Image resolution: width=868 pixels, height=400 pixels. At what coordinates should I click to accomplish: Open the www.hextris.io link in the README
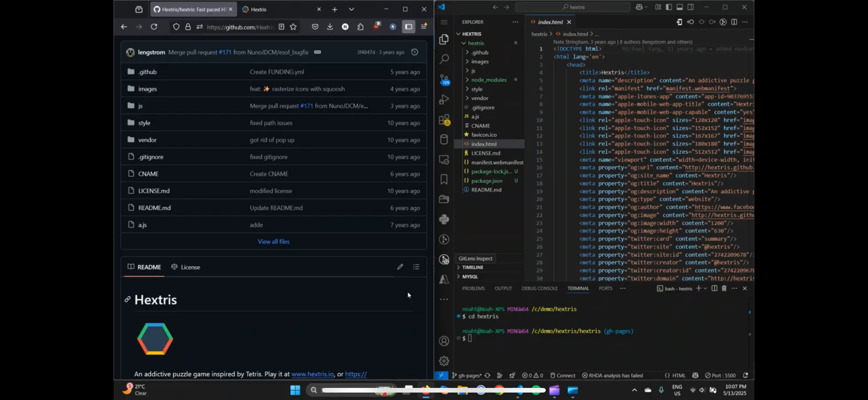[x=312, y=374]
